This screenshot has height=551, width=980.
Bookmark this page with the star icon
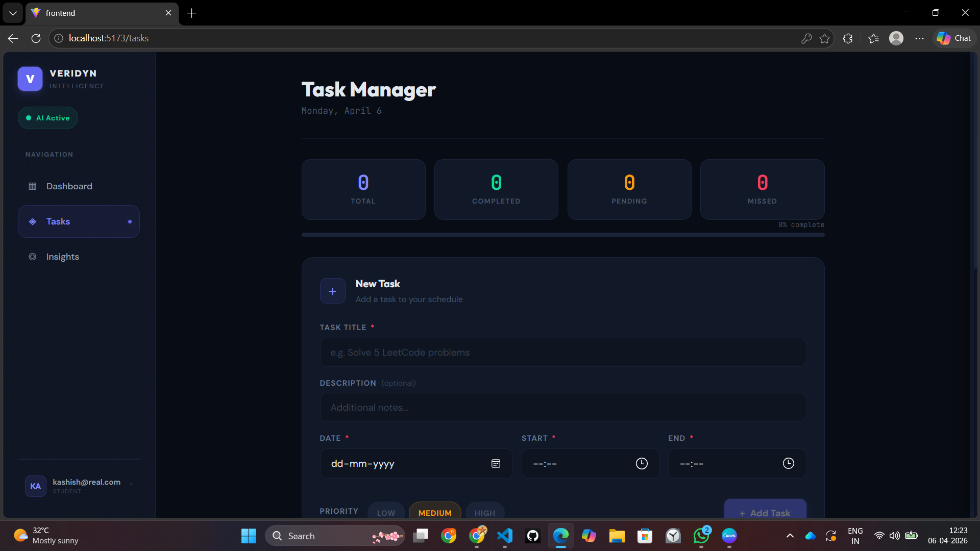tap(824, 38)
